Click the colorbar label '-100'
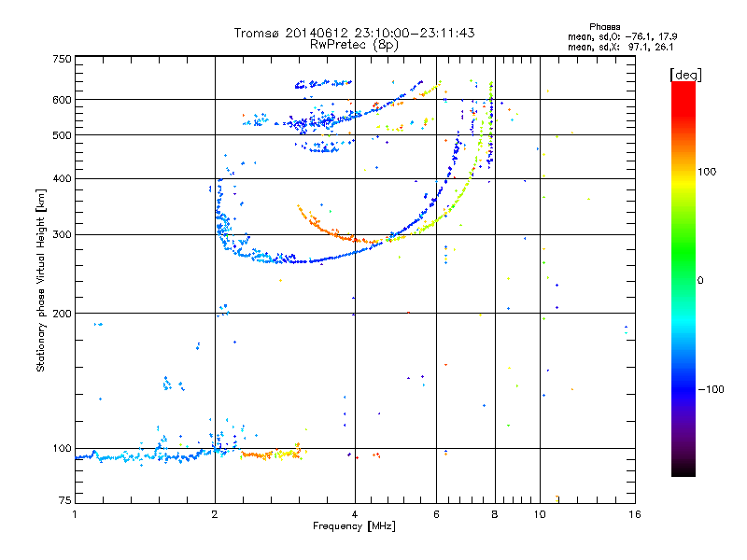Viewport: 747px width, 560px height. point(711,389)
